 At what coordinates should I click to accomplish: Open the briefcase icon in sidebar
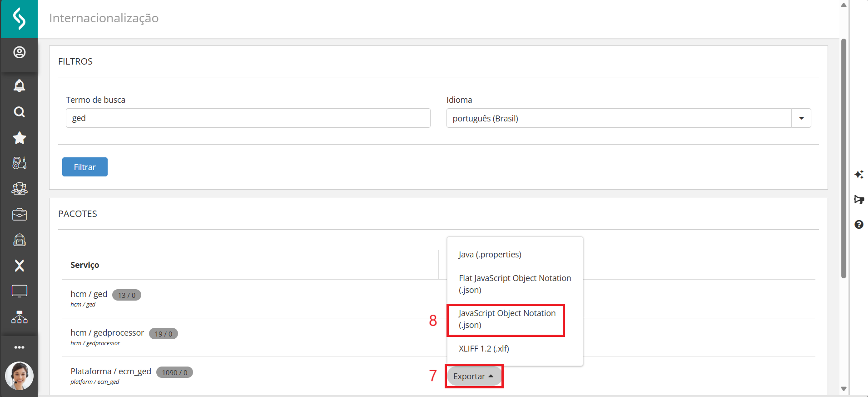pos(19,214)
